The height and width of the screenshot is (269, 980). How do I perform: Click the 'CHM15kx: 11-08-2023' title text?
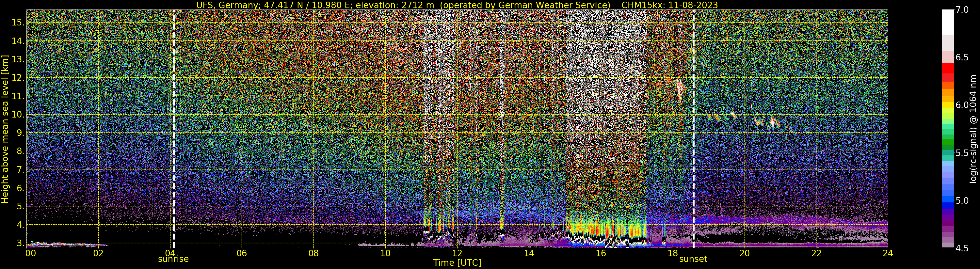click(x=669, y=5)
